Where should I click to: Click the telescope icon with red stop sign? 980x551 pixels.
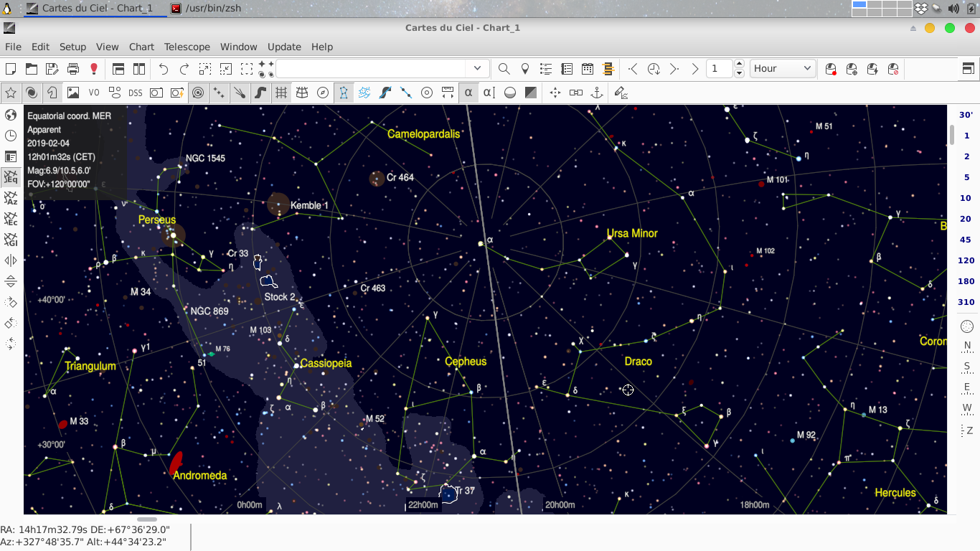(x=893, y=69)
